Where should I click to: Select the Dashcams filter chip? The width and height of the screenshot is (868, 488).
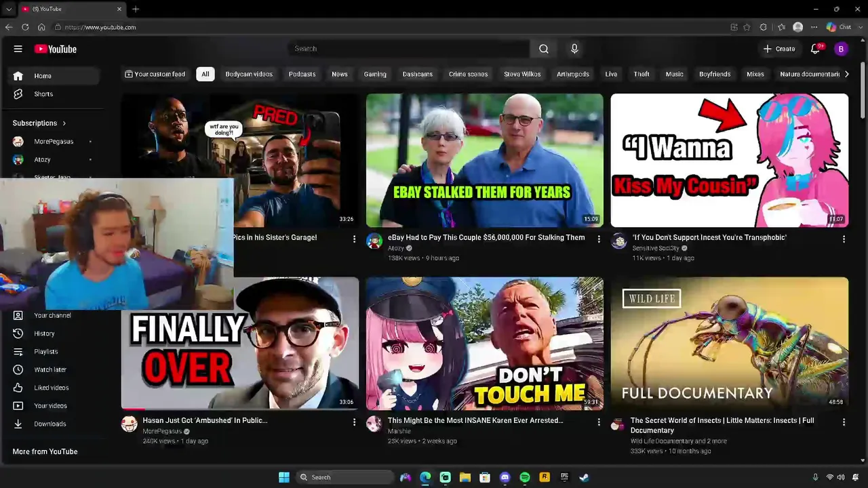click(x=418, y=74)
